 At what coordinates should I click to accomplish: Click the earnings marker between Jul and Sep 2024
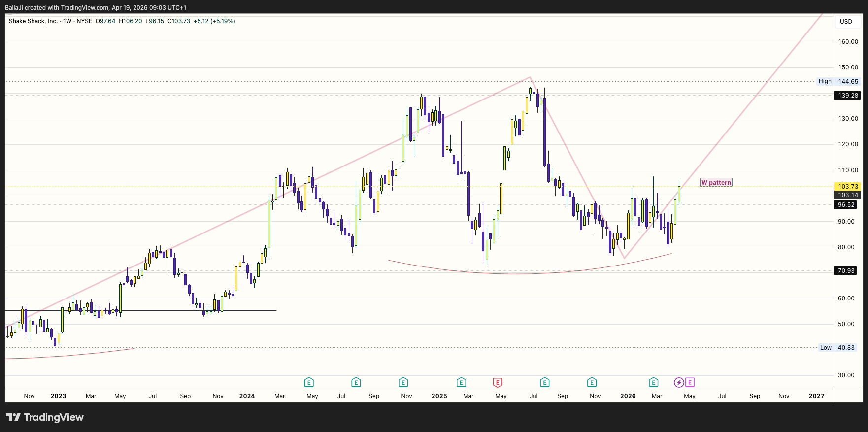pyautogui.click(x=356, y=382)
